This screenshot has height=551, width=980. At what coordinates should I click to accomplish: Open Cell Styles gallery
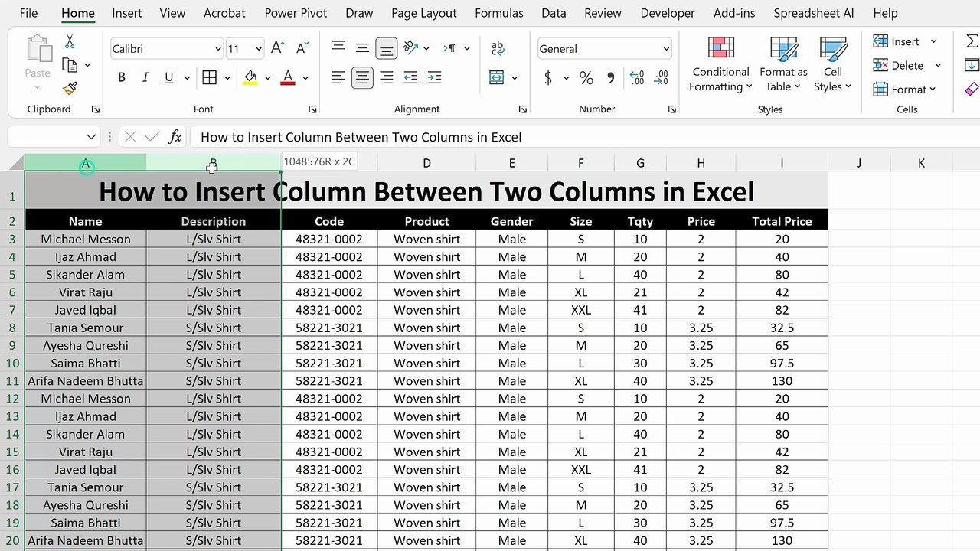pos(833,64)
